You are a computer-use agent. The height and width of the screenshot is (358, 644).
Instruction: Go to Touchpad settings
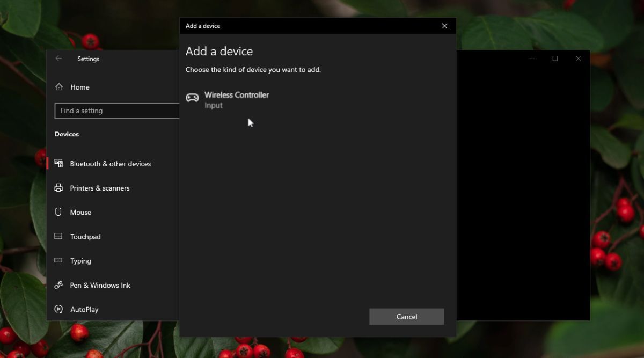86,236
